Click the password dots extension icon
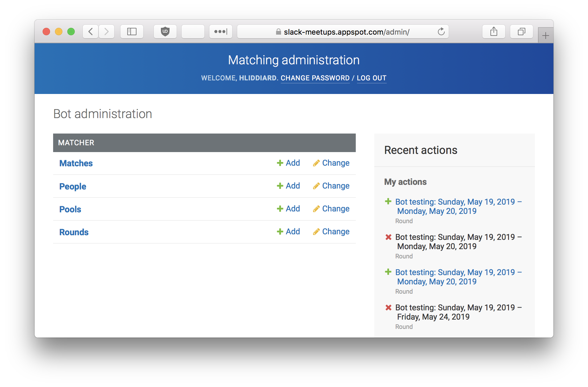The height and width of the screenshot is (387, 588). tap(221, 32)
